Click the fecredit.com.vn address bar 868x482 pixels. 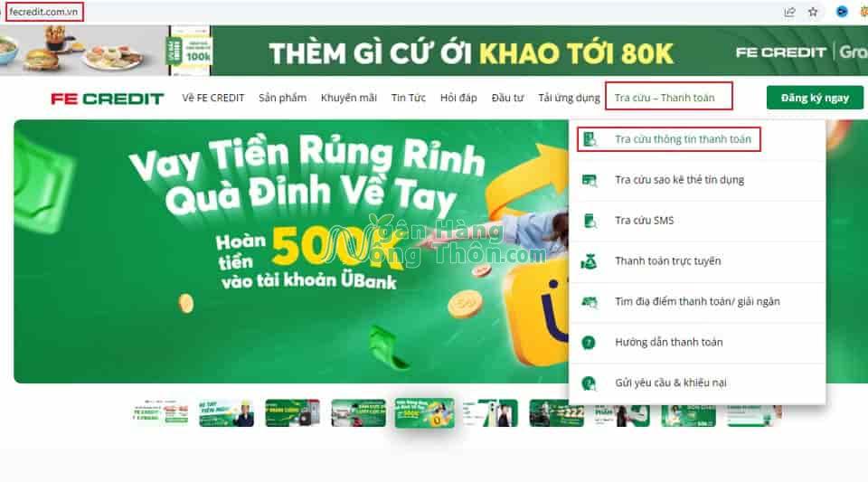click(x=388, y=12)
